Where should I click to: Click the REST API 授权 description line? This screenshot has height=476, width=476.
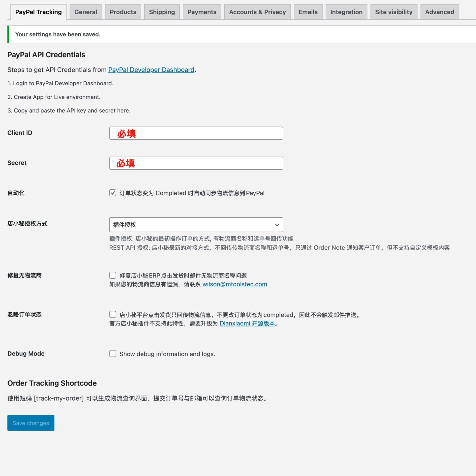tap(279, 248)
